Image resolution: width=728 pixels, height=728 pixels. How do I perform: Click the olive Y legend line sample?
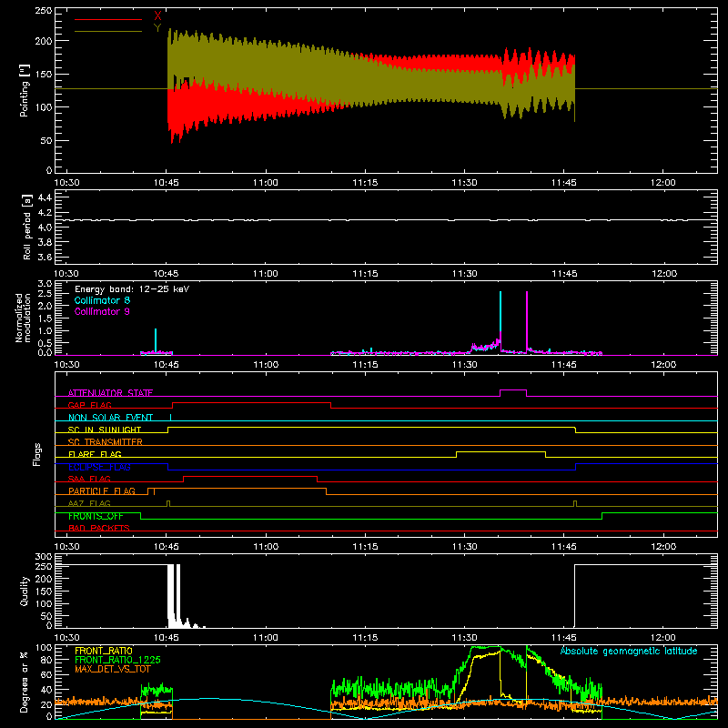pyautogui.click(x=108, y=32)
